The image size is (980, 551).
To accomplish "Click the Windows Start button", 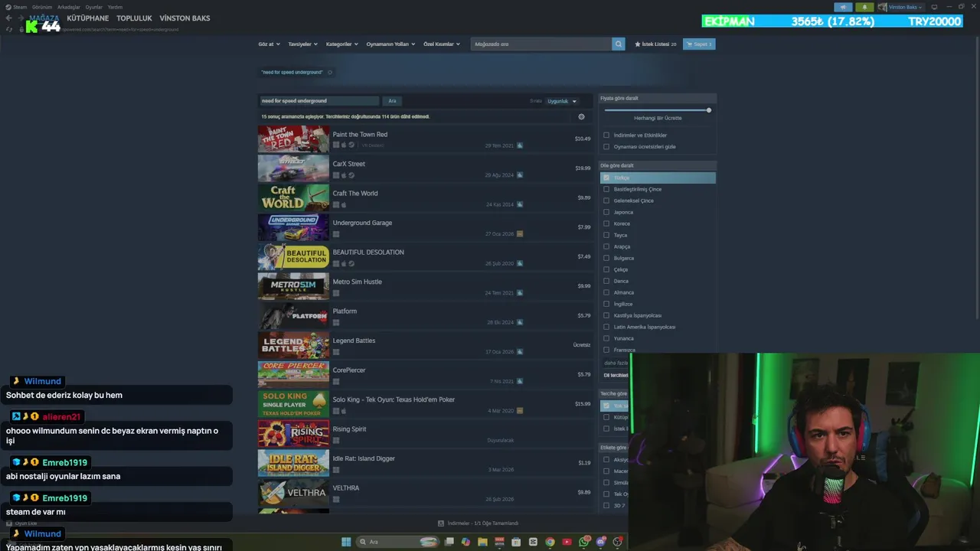I will 346,542.
